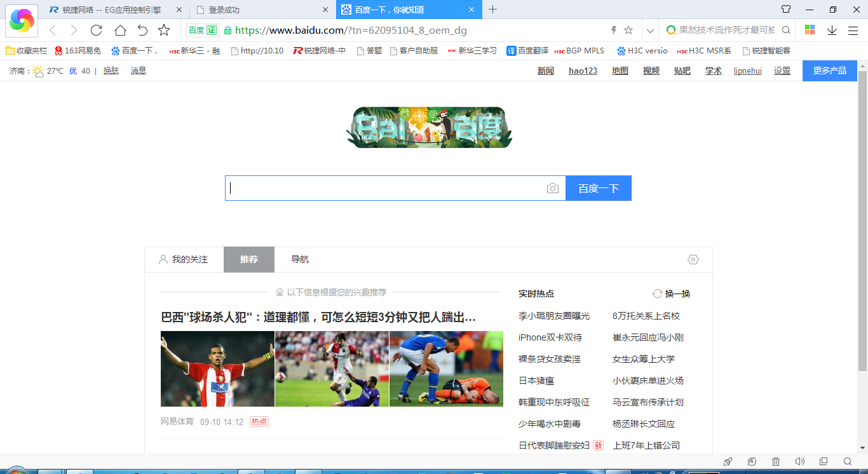The width and height of the screenshot is (868, 474).
Task: Open hot topic 李小璐朋友圈曝光
Action: (x=554, y=316)
